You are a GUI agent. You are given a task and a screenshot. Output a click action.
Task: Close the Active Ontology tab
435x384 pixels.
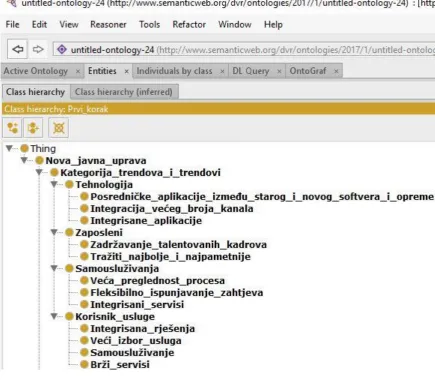click(77, 71)
